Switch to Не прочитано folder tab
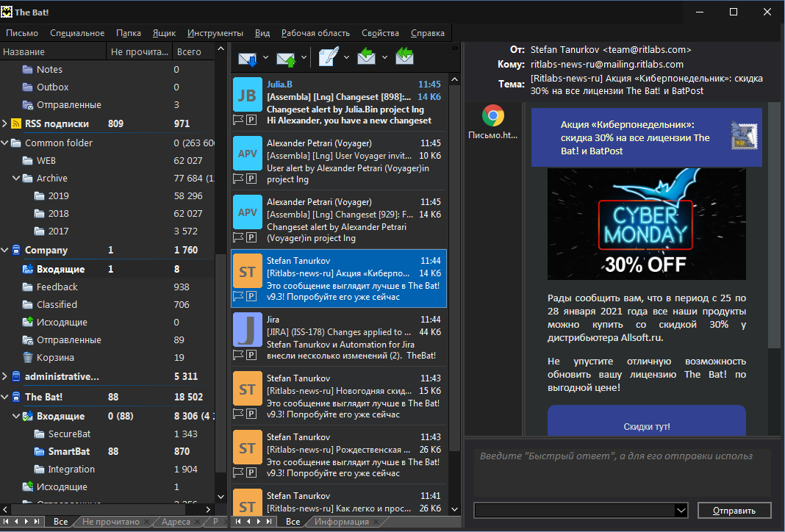The width and height of the screenshot is (785, 532). (x=111, y=522)
